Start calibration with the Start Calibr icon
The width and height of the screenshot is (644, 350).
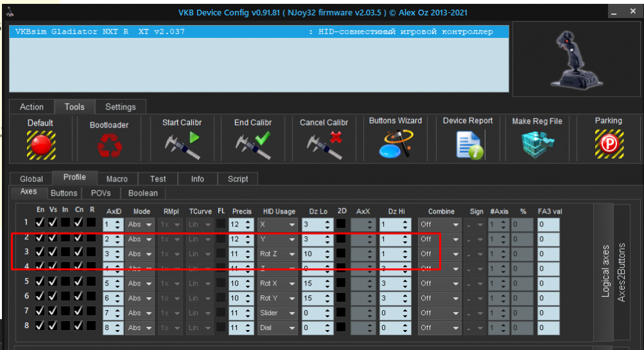point(182,144)
